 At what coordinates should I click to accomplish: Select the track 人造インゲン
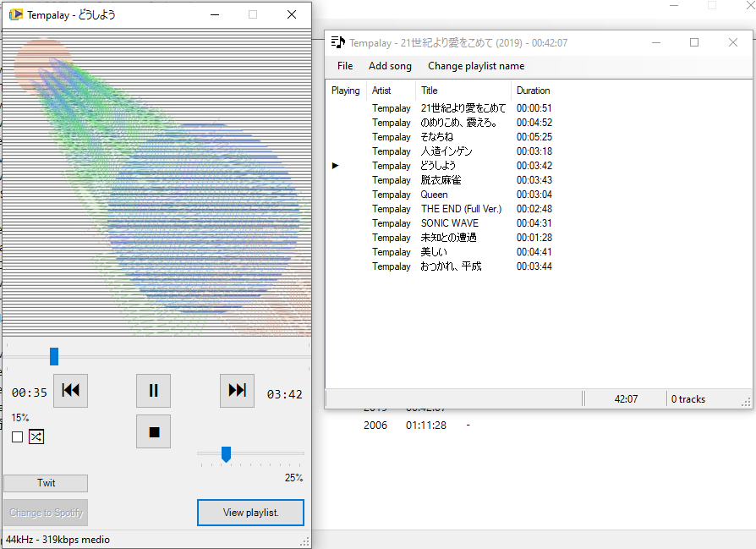446,151
